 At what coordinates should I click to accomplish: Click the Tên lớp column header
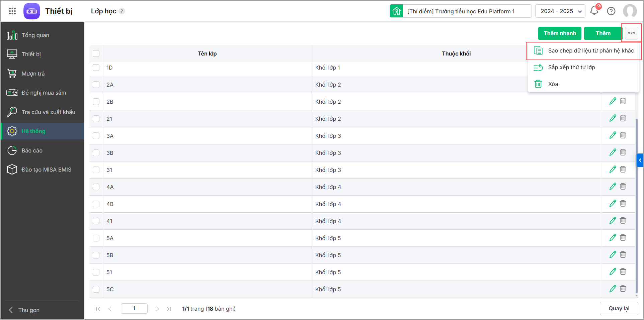coord(207,54)
